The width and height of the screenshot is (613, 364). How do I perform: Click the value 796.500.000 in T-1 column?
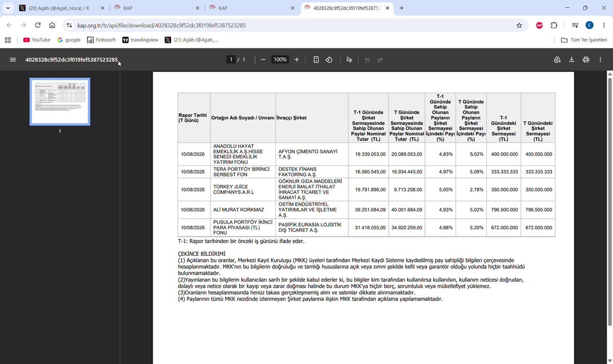504,209
